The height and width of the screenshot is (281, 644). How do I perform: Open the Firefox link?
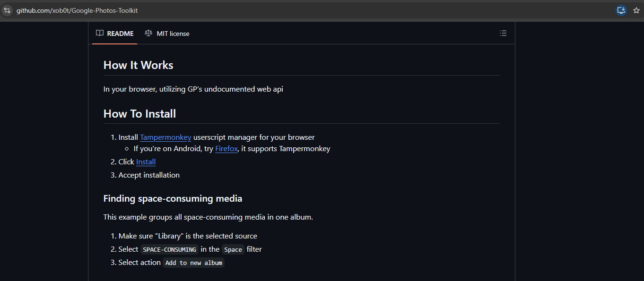[x=226, y=149]
